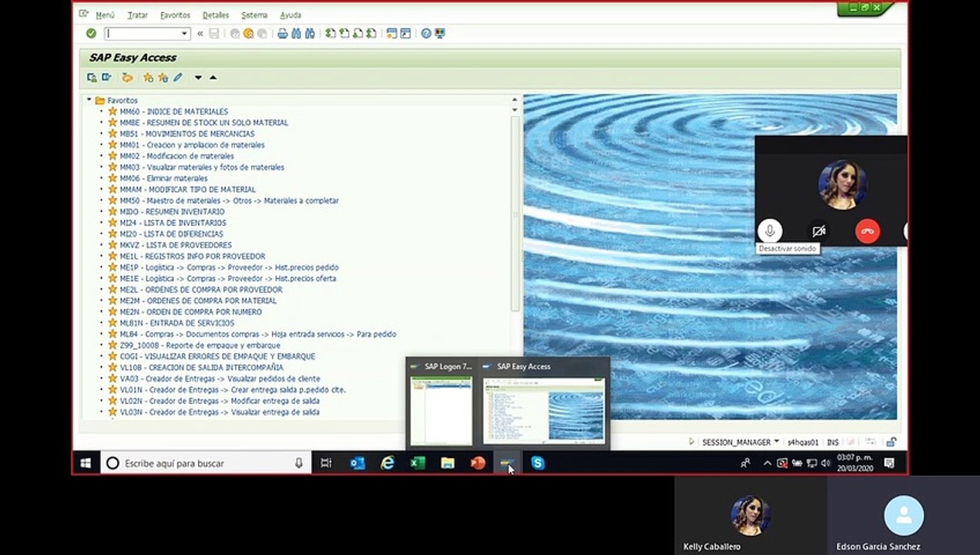This screenshot has width=980, height=555.
Task: Toggle the microphone mute button in call overlay
Action: click(x=769, y=230)
